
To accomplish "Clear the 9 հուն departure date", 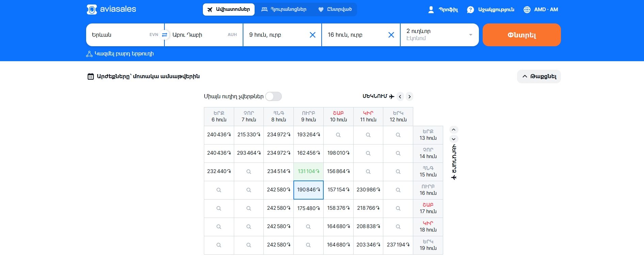I will pos(312,35).
